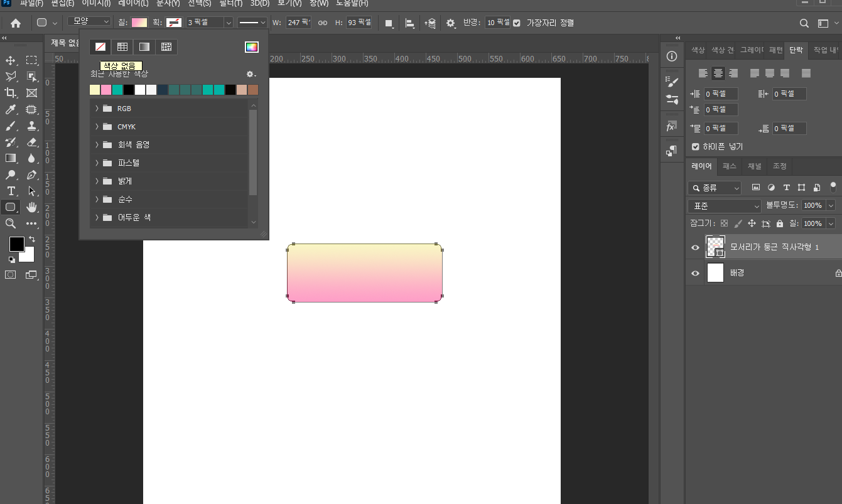This screenshot has width=842, height=504.
Task: Select the Eyedropper tool
Action: pyautogui.click(x=11, y=109)
